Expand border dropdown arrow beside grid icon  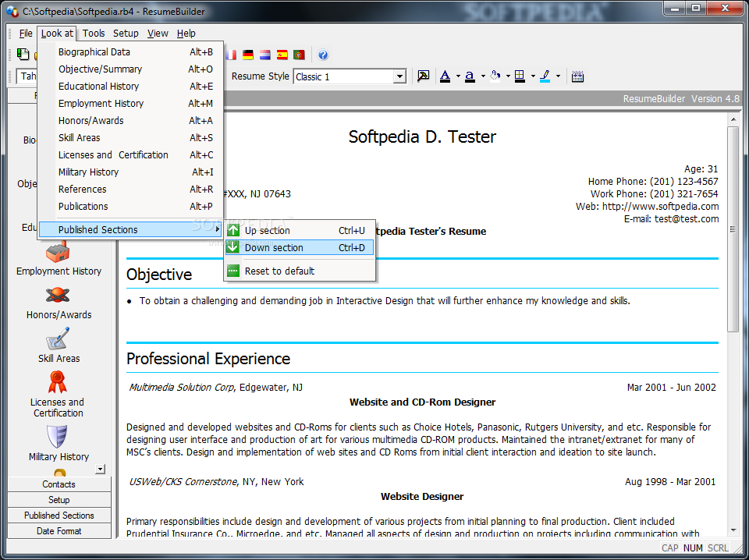click(x=533, y=76)
